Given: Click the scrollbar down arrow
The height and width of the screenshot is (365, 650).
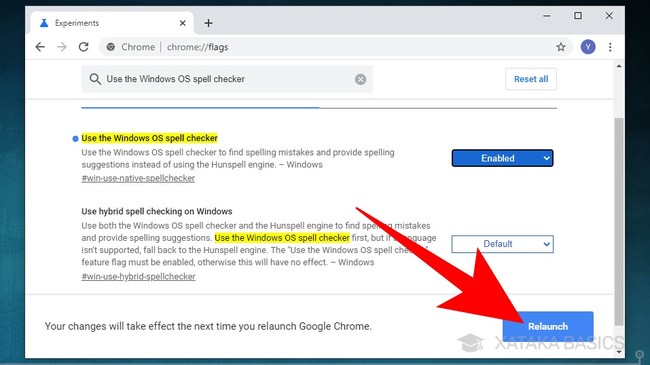Looking at the screenshot, I should pyautogui.click(x=619, y=352).
